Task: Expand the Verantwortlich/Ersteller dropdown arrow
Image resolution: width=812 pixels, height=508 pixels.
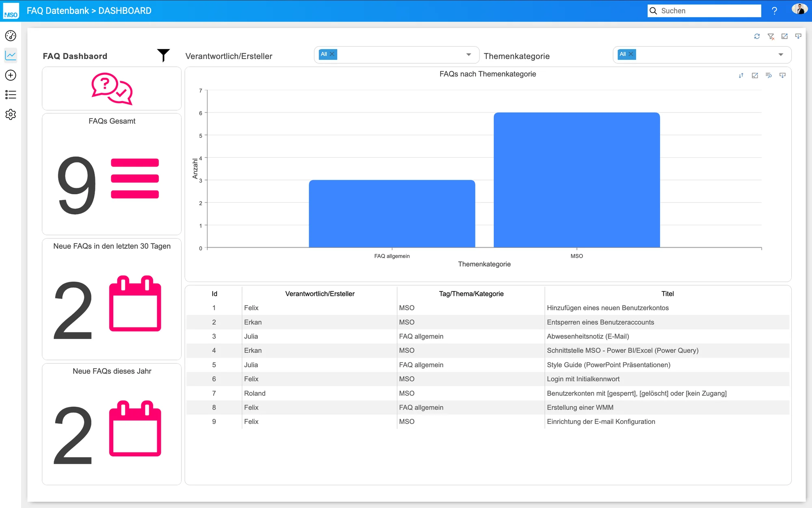Action: [469, 54]
